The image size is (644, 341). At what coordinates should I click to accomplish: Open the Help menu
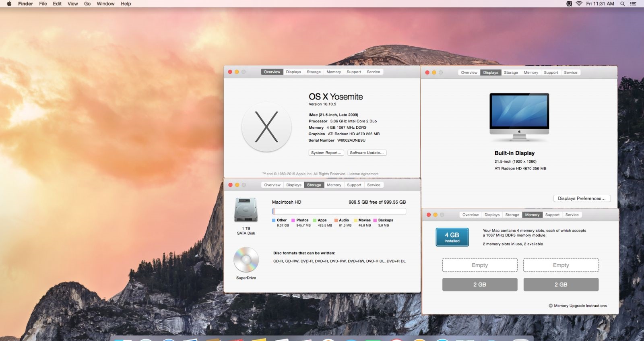[126, 4]
